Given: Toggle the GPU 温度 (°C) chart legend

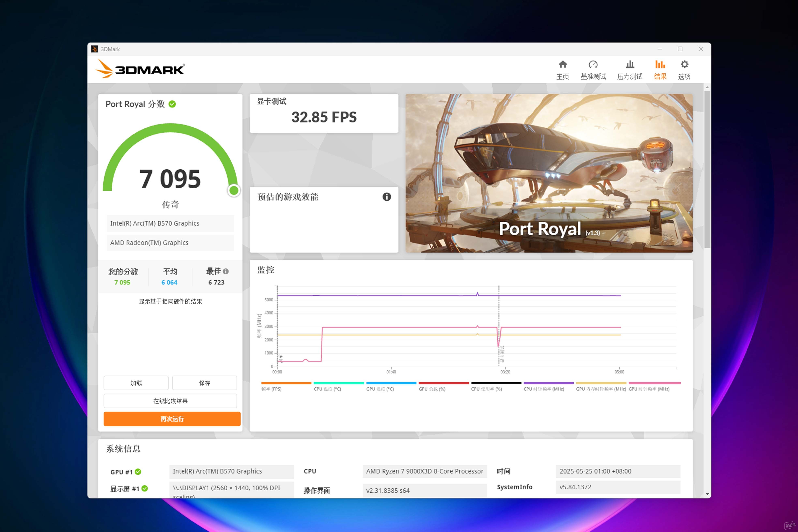Looking at the screenshot, I should pyautogui.click(x=391, y=386).
